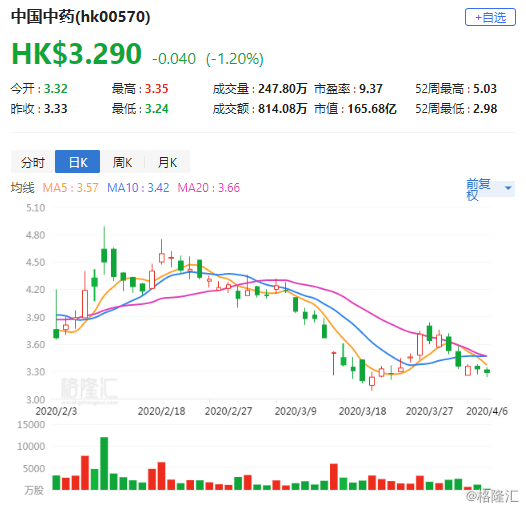
Task: Click the 2020/4/6 date axis label
Action: coord(487,411)
